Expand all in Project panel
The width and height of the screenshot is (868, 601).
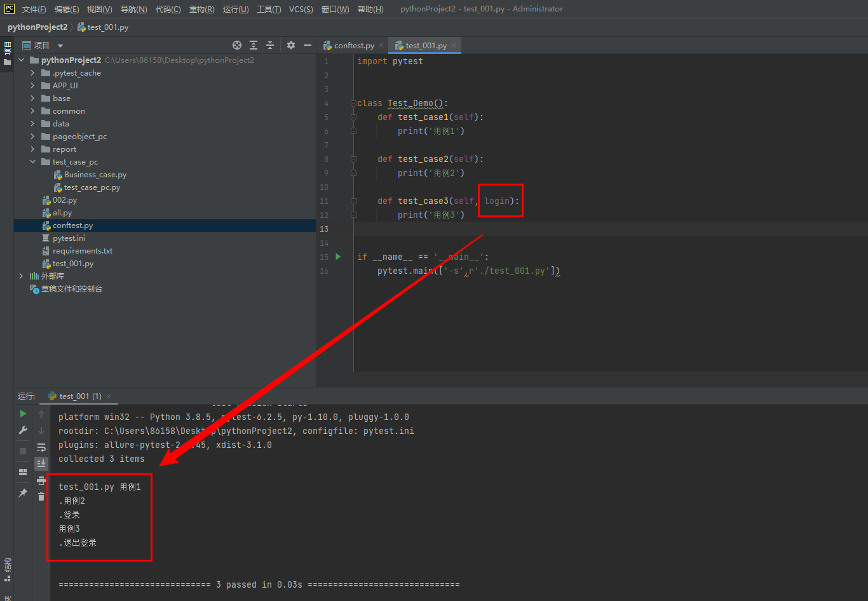[254, 45]
